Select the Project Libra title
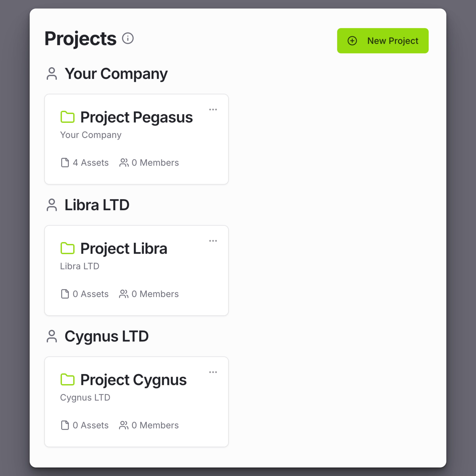This screenshot has width=476, height=476. [123, 248]
